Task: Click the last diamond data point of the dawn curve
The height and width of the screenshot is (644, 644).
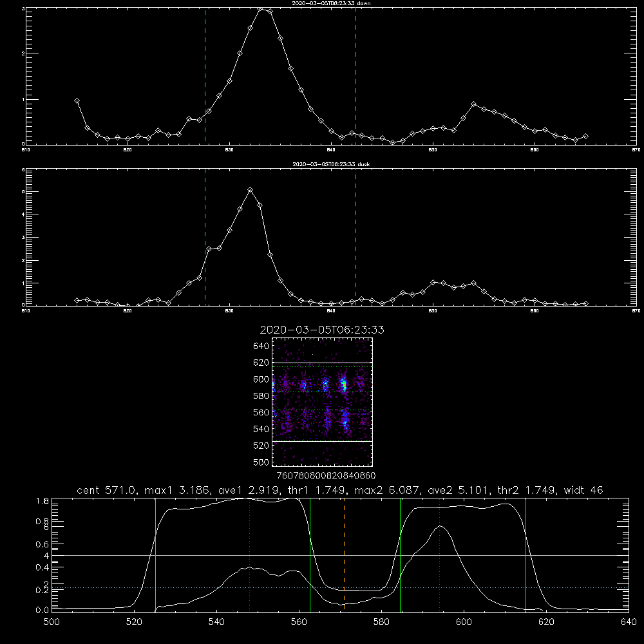Action: [x=585, y=136]
